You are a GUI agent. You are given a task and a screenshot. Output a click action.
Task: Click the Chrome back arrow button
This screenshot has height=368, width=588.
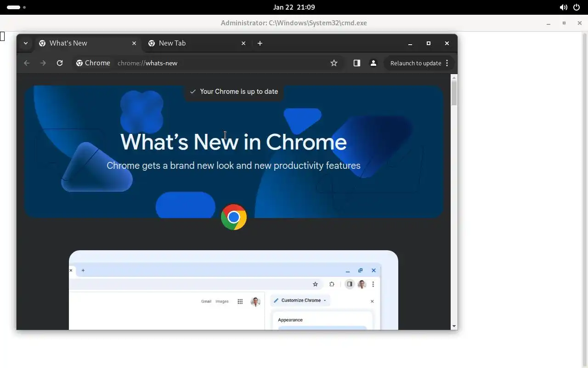click(x=27, y=63)
